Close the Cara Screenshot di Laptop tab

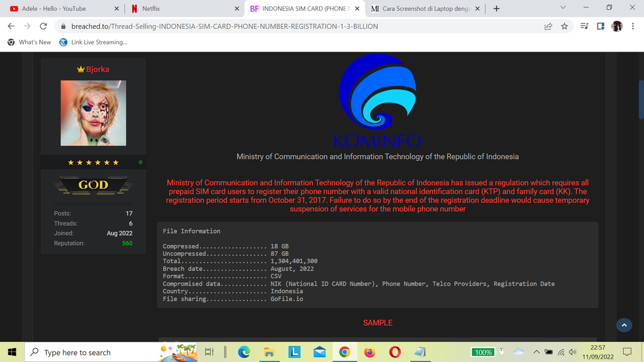click(x=477, y=9)
